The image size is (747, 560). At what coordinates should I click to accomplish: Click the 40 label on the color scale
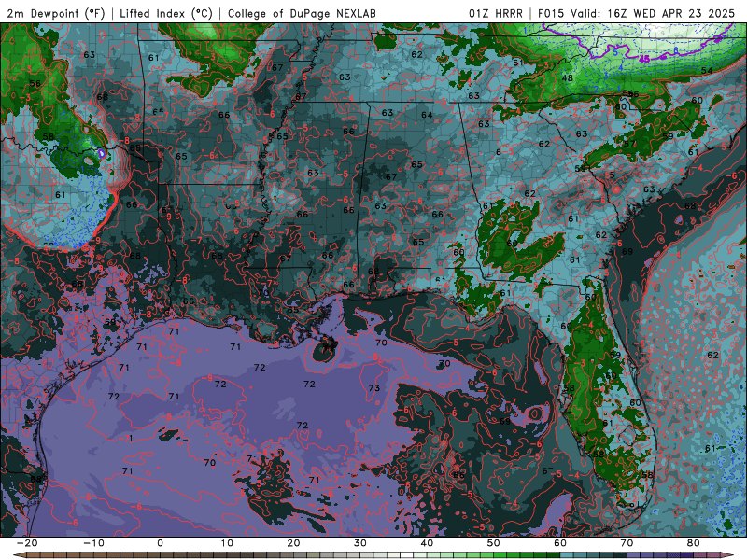[427, 543]
